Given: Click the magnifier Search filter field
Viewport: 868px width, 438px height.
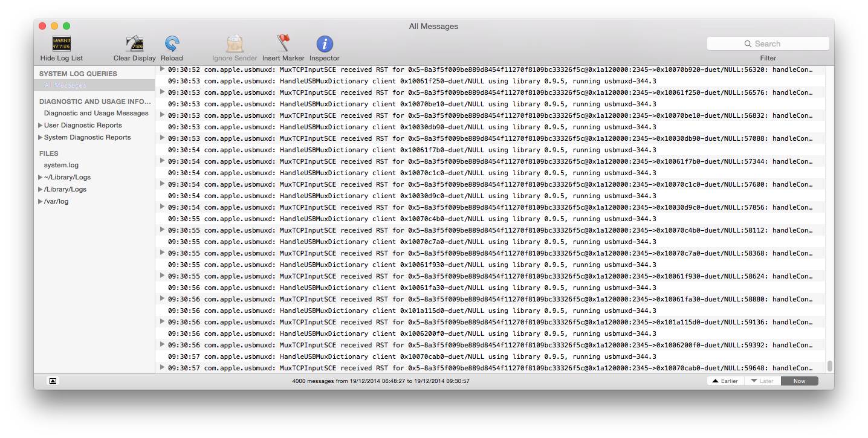Looking at the screenshot, I should [x=768, y=43].
